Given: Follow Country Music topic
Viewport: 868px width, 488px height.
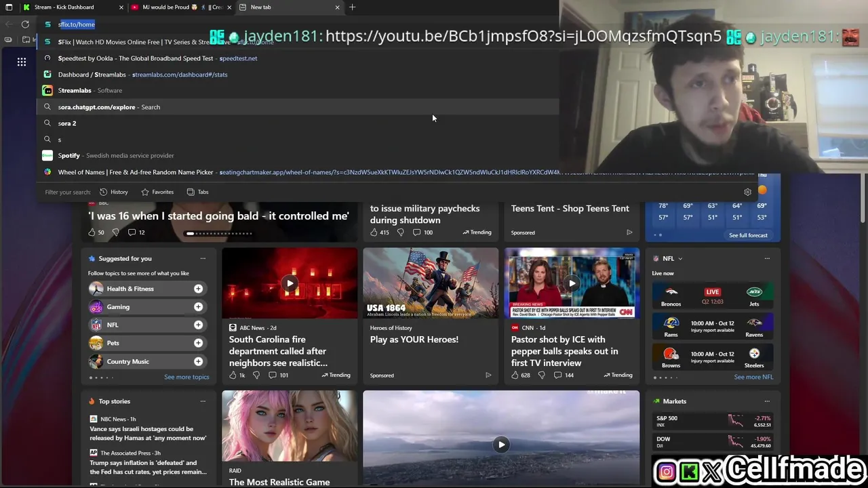Looking at the screenshot, I should click(198, 361).
